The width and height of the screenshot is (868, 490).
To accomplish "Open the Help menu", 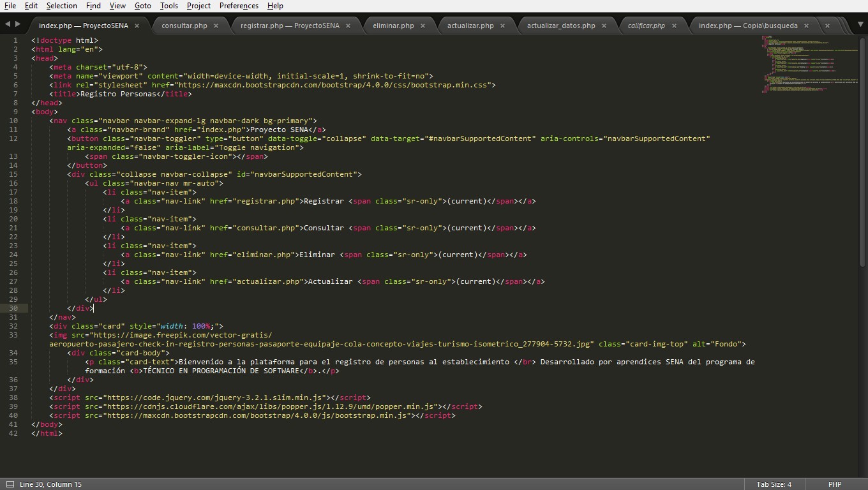I will (x=275, y=6).
